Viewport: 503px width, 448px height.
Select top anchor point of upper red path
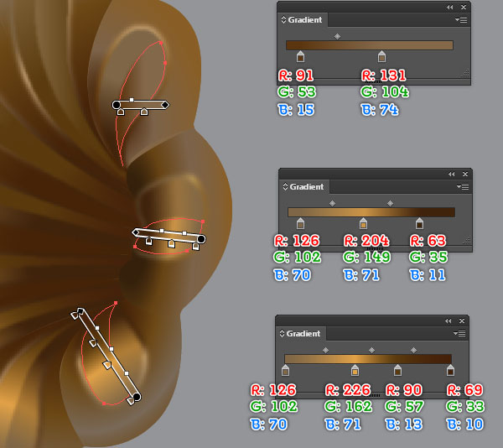161,42
